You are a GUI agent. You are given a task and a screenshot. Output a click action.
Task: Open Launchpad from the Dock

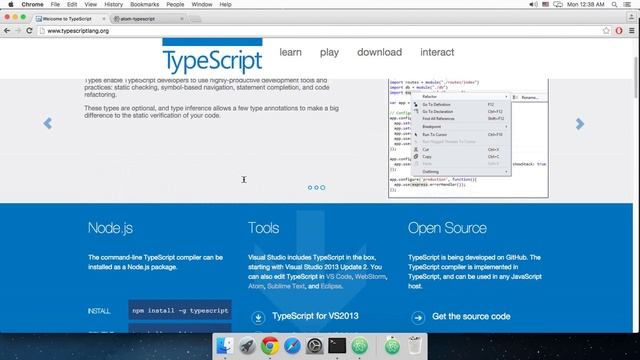click(x=247, y=346)
